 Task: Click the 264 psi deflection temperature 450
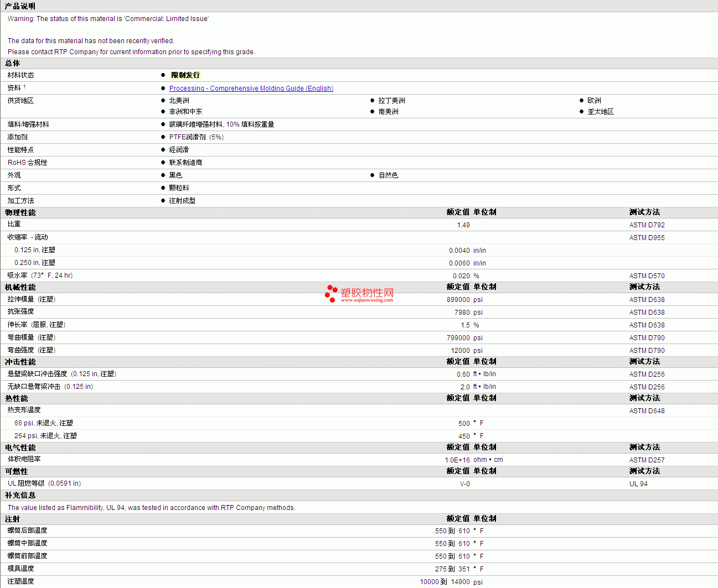[x=464, y=436]
